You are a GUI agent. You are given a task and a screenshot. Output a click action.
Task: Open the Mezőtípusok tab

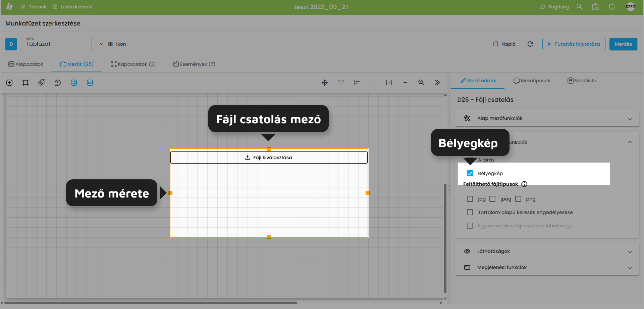[x=532, y=81]
